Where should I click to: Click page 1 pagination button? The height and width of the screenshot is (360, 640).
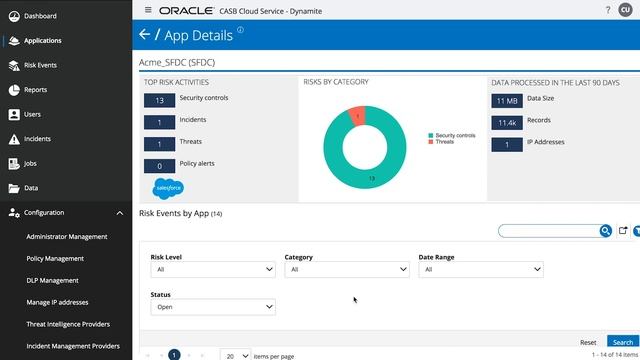(174, 355)
